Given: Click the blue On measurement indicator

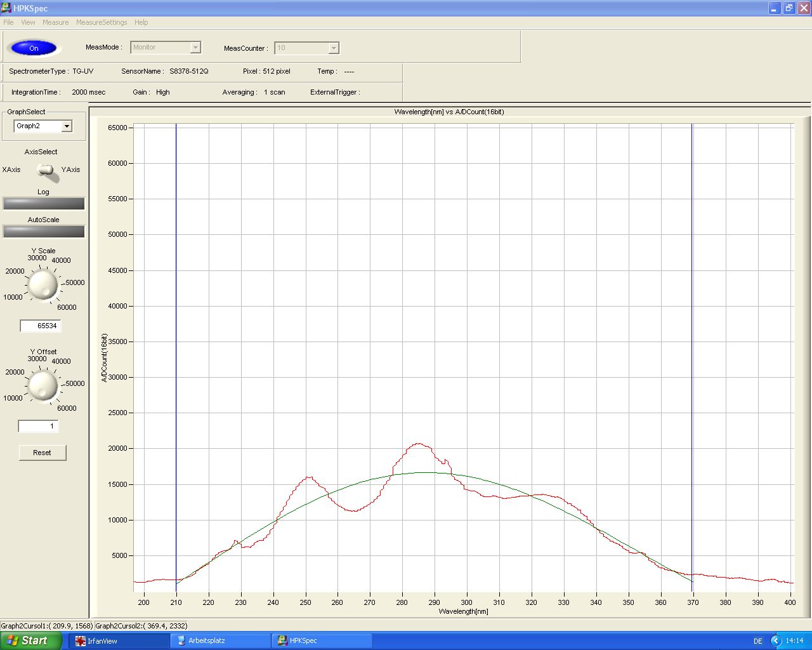Looking at the screenshot, I should (x=34, y=48).
